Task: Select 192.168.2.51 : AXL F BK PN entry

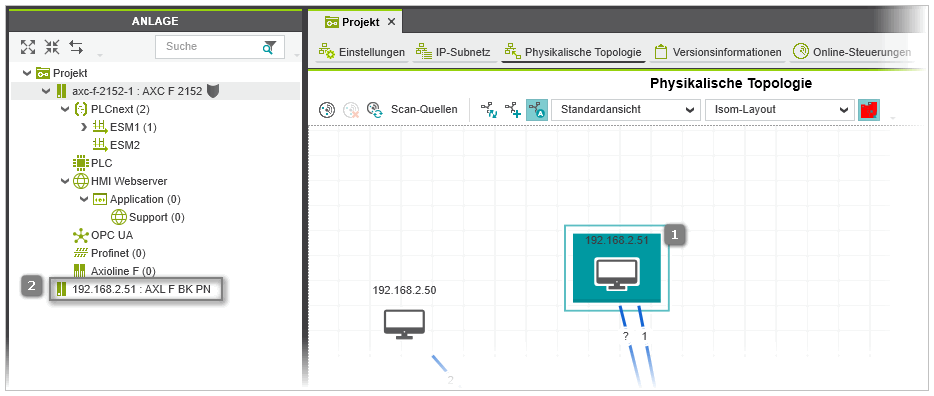Action: (x=136, y=290)
